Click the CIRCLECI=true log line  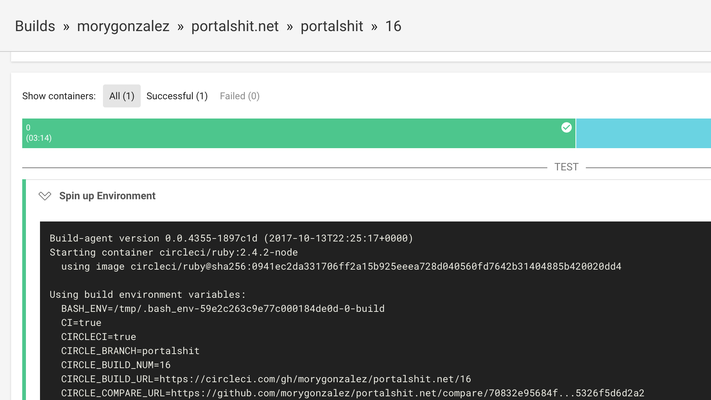[98, 337]
